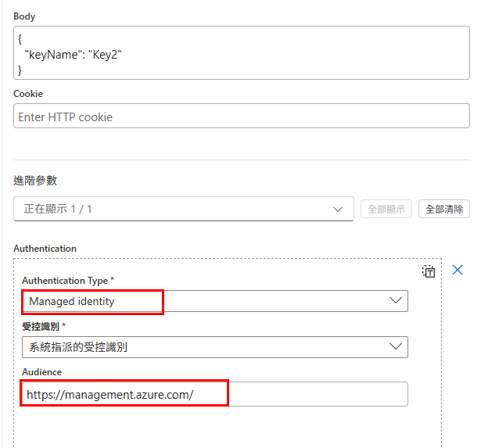481x448 pixels.
Task: Click the Audience field label
Action: tap(41, 372)
